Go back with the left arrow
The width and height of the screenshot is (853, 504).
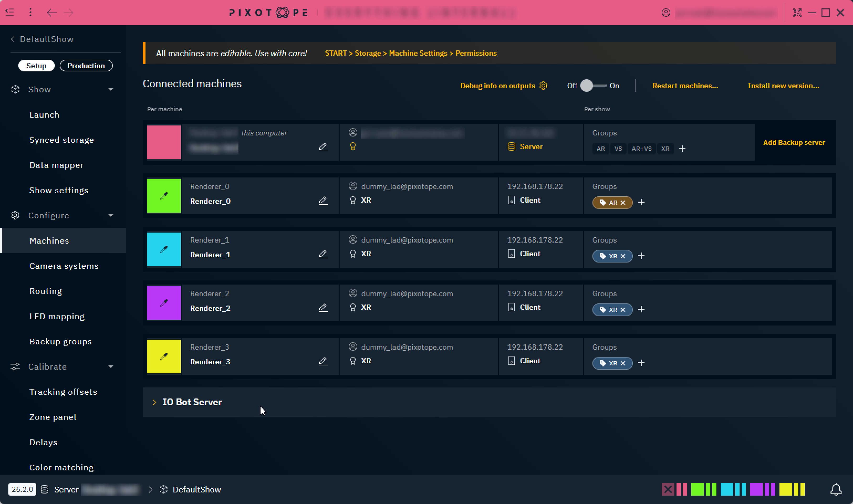point(52,13)
